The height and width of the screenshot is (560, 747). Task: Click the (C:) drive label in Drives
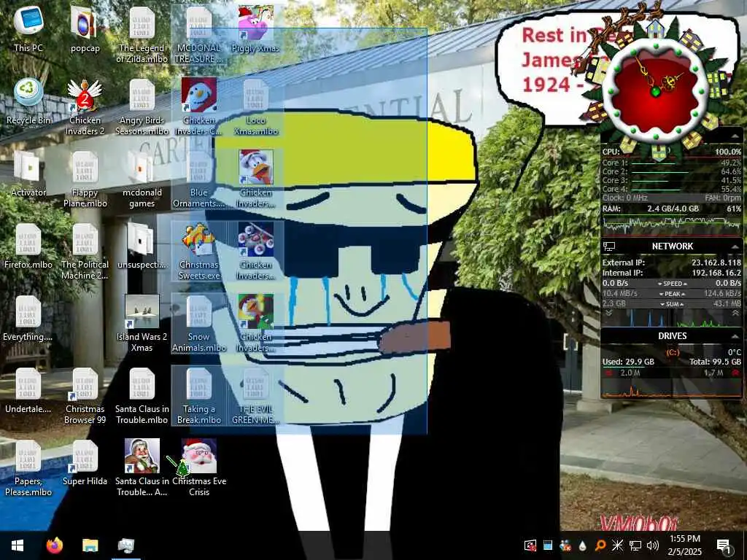(x=672, y=352)
